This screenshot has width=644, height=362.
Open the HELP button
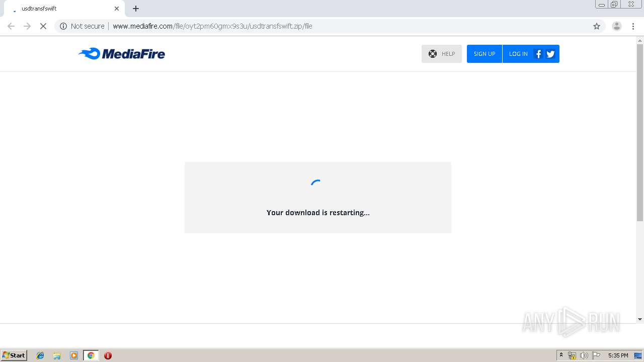[442, 54]
